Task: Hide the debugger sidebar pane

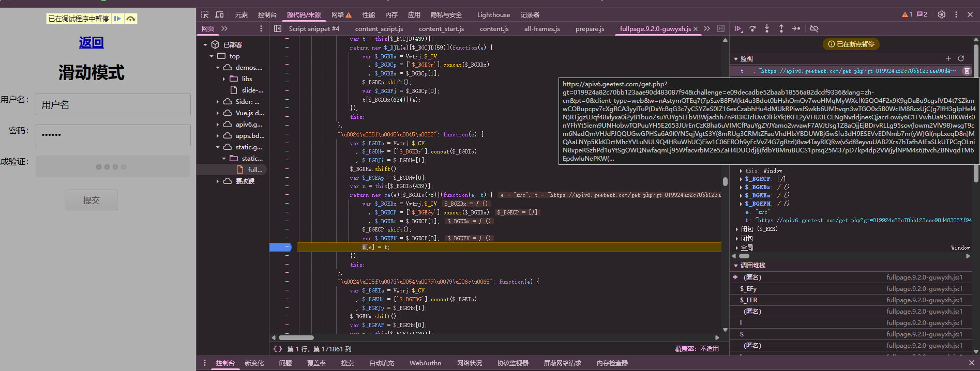Action: 721,28
